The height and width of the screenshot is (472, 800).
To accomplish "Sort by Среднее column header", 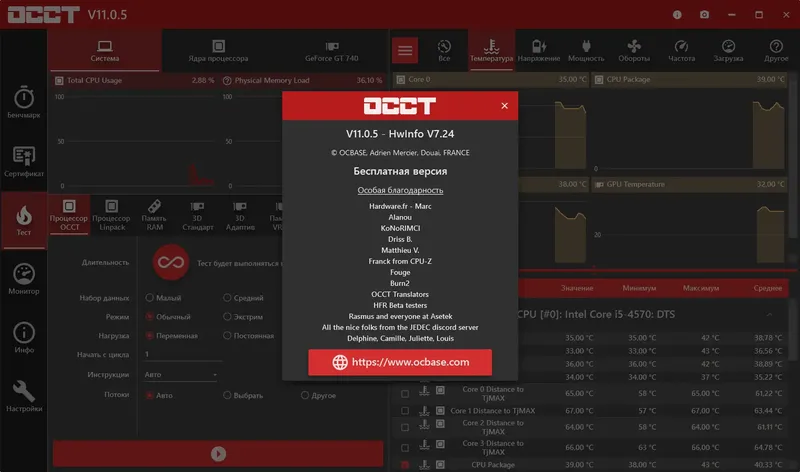I will tap(767, 288).
